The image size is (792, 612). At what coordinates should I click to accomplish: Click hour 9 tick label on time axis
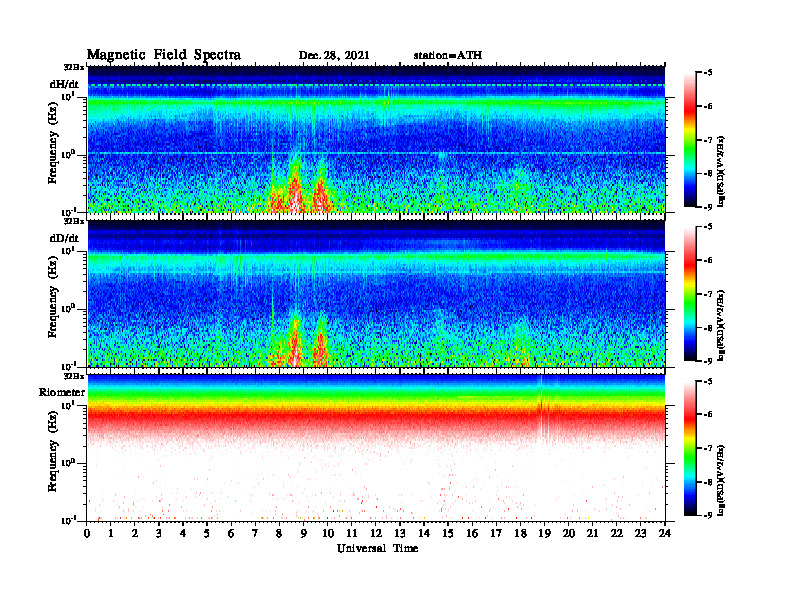(304, 533)
